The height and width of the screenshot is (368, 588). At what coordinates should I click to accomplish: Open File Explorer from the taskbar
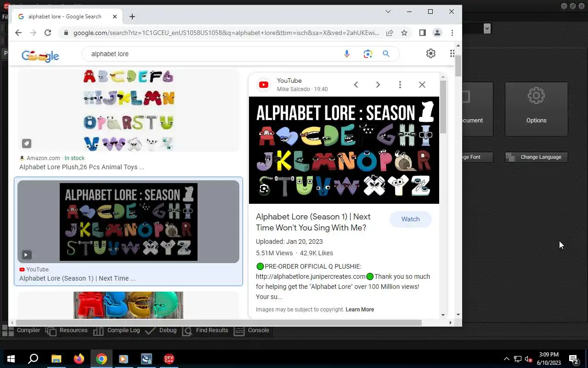click(56, 359)
